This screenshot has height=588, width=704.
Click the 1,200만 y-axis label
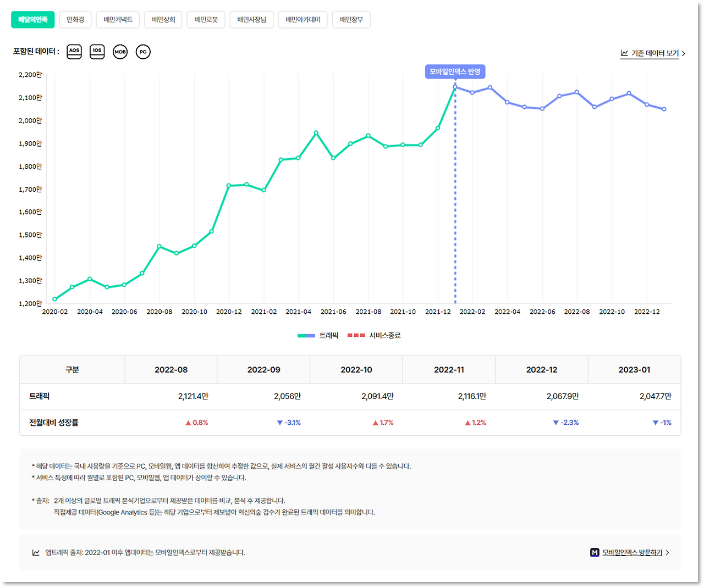point(30,303)
